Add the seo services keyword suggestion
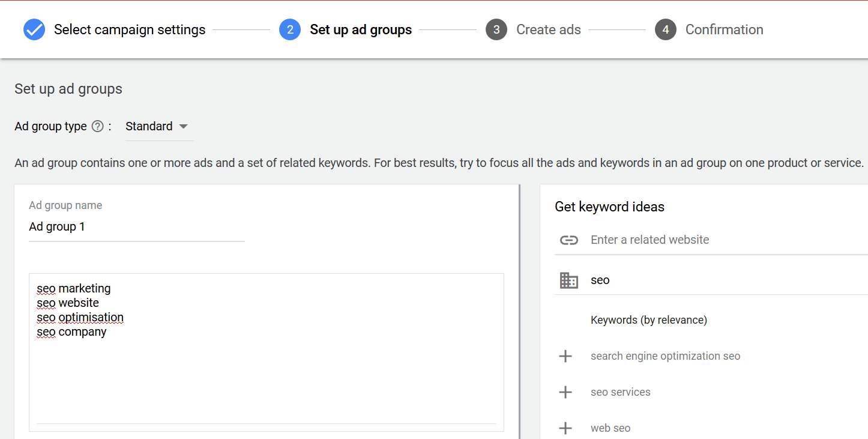This screenshot has height=439, width=868. tap(565, 392)
